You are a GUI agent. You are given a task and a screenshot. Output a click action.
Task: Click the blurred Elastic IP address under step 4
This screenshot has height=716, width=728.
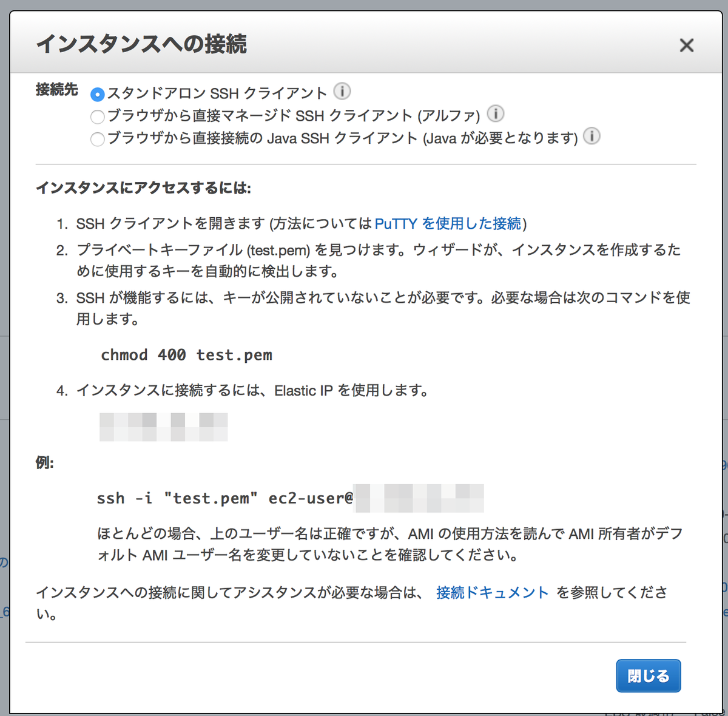point(164,427)
